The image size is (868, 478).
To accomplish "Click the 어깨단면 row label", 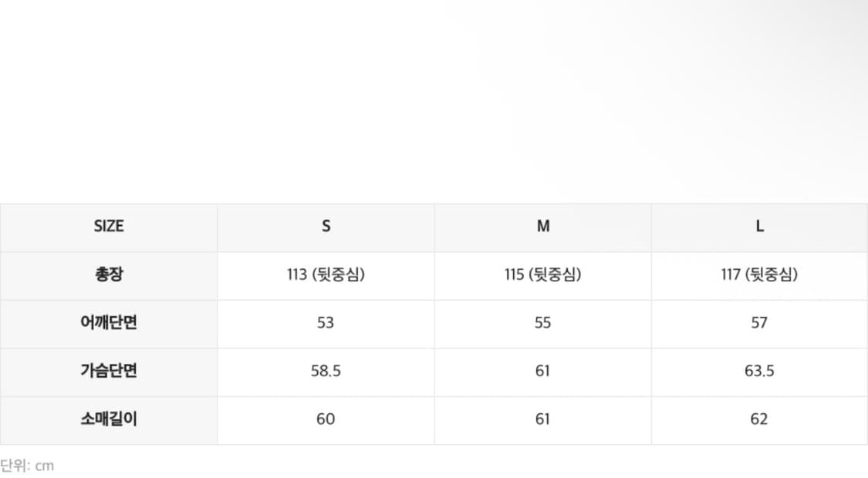I will [109, 322].
